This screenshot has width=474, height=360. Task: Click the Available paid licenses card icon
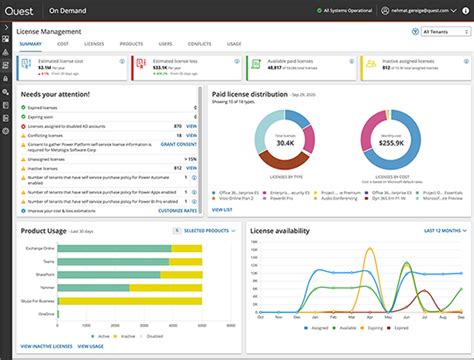(256, 64)
